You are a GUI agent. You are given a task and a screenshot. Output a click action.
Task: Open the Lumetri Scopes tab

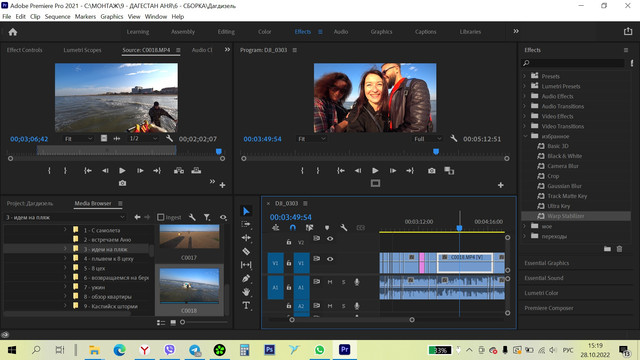tap(82, 50)
